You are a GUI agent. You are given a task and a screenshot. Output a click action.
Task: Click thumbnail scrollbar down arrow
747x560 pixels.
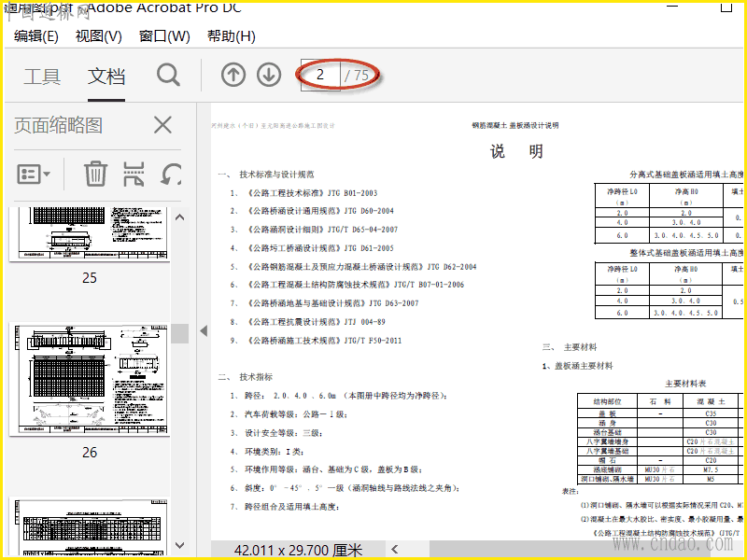tap(179, 545)
